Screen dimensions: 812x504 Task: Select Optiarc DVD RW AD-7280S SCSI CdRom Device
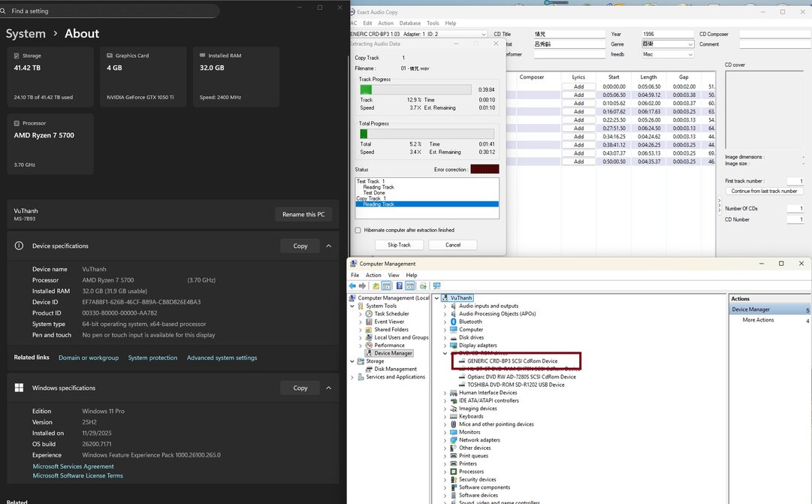tap(521, 377)
